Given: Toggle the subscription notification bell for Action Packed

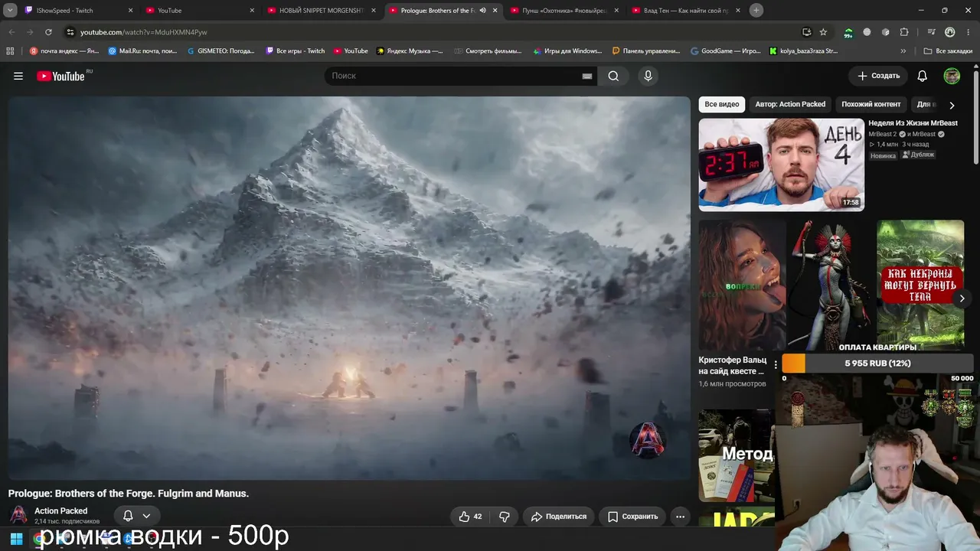Looking at the screenshot, I should click(x=137, y=516).
